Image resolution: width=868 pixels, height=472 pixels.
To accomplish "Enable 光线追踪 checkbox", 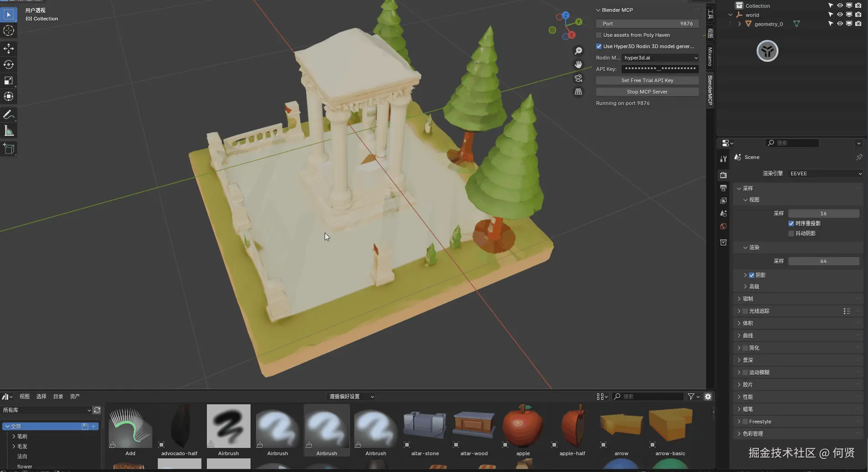I will [x=745, y=311].
